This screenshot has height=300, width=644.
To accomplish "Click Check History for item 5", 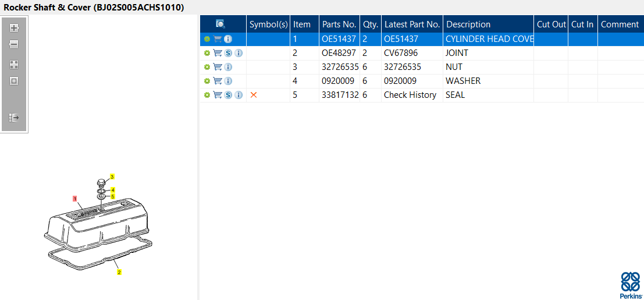I will click(410, 95).
